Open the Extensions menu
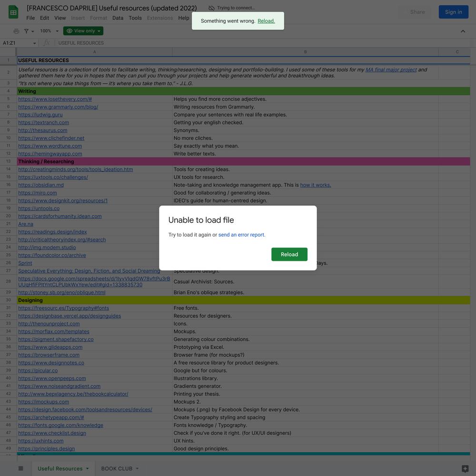The height and width of the screenshot is (476, 476). 159,18
